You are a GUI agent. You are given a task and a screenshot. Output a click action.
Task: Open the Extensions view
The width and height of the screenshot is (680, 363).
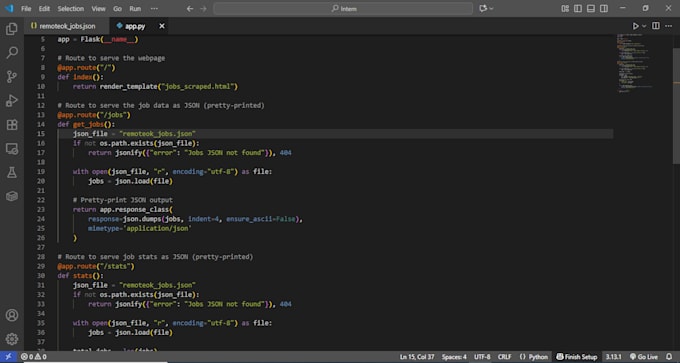[x=12, y=125]
